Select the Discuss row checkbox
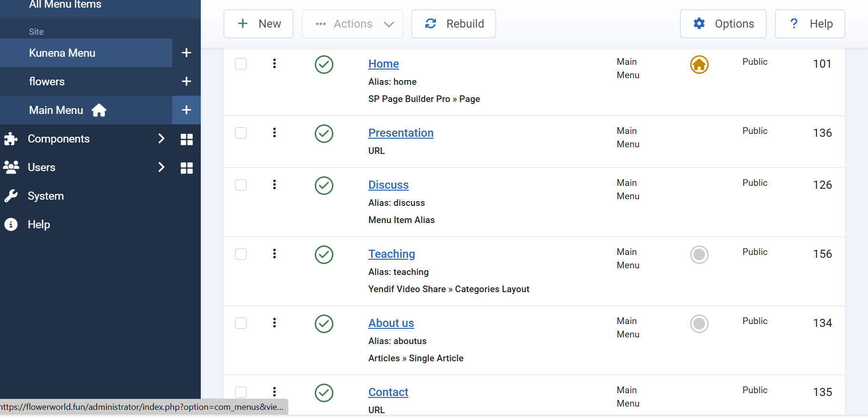 click(241, 185)
